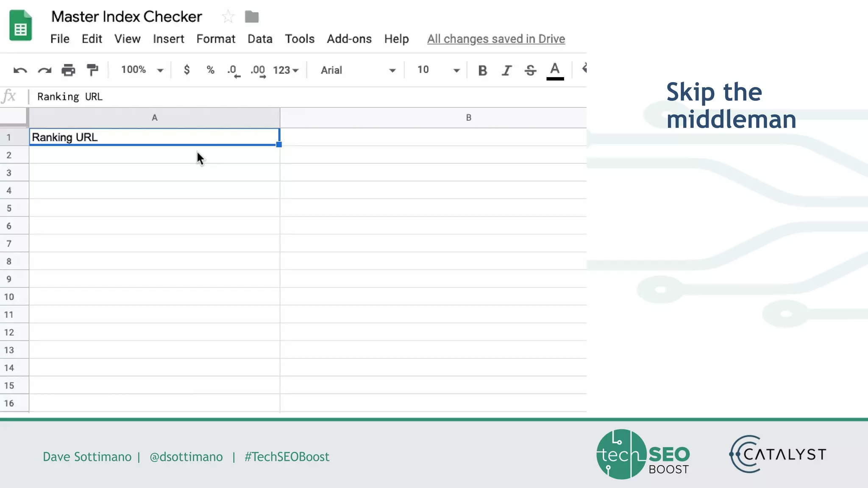Screen dimensions: 868x488
Task: Increase decimal places
Action: click(258, 71)
